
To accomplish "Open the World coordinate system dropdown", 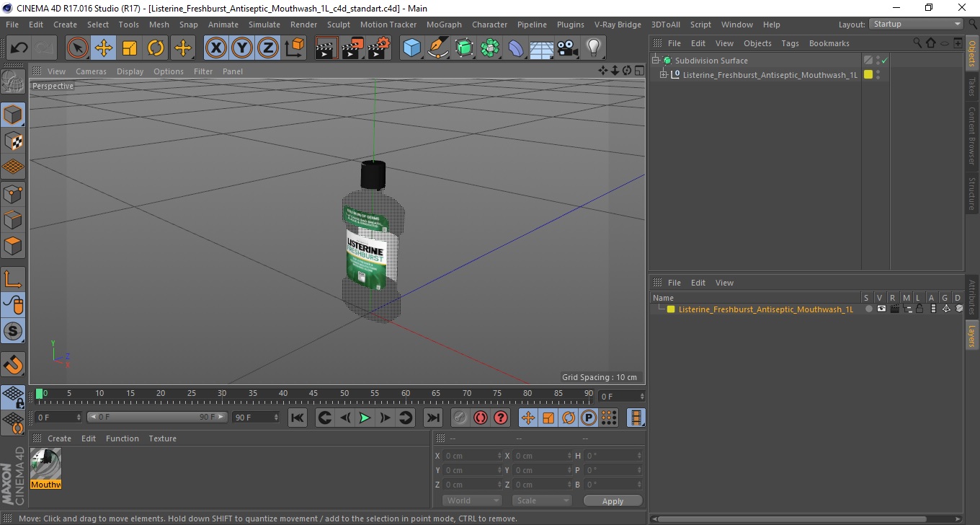I will tap(472, 500).
